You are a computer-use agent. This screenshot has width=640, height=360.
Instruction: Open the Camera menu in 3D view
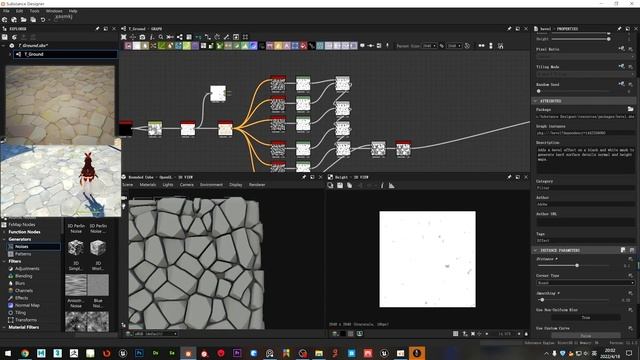187,185
